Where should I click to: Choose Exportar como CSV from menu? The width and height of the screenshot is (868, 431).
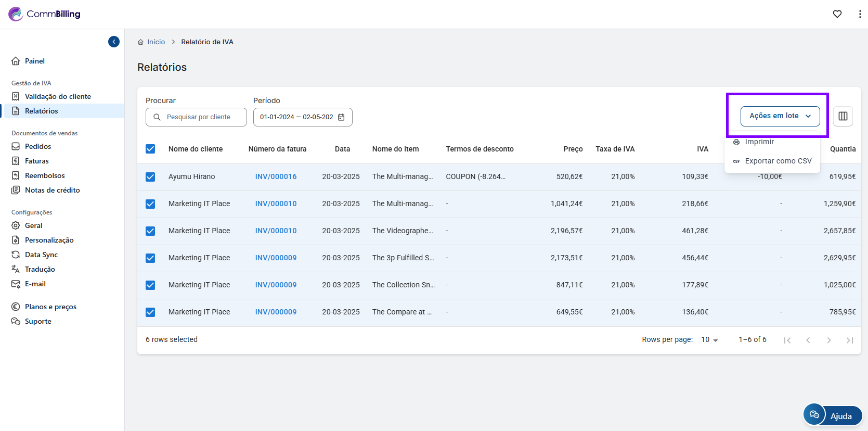[x=778, y=161]
